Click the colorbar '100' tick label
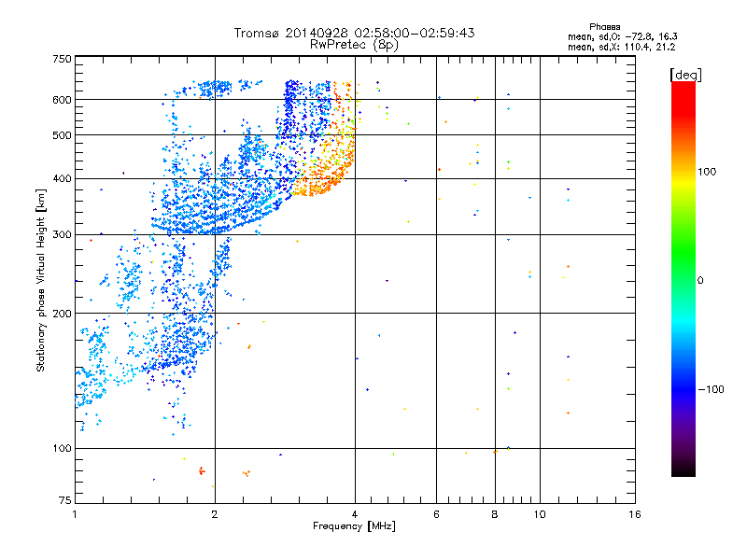747x560 pixels. (x=707, y=172)
